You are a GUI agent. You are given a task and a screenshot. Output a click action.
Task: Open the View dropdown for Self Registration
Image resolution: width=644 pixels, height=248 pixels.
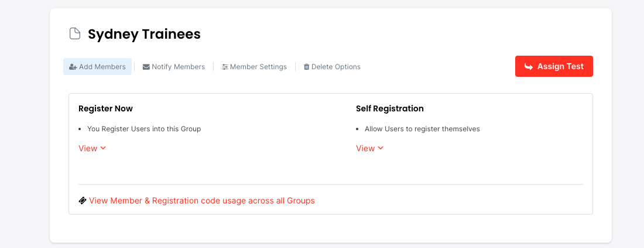pos(365,148)
